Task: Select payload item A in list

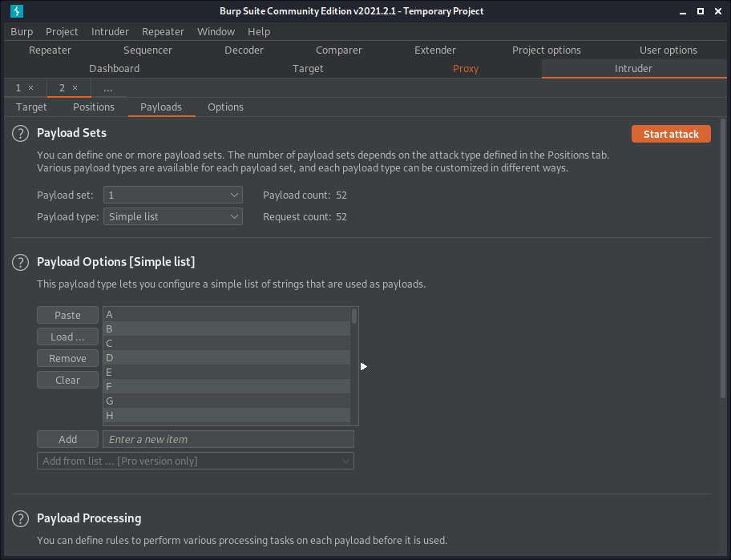Action: 227,315
